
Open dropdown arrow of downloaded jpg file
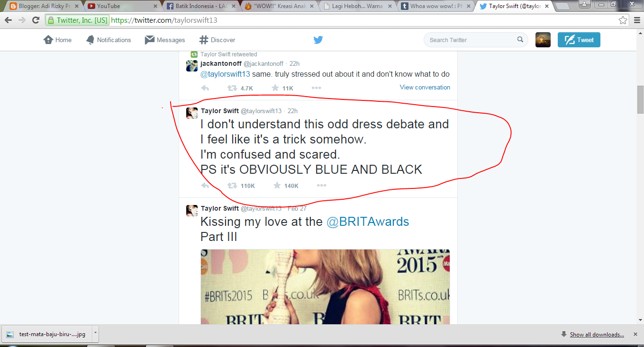click(95, 333)
